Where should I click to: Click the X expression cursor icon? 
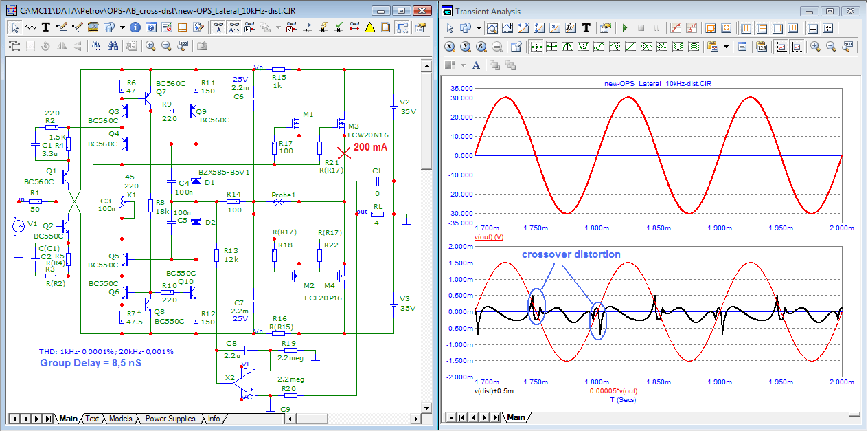pyautogui.click(x=450, y=47)
